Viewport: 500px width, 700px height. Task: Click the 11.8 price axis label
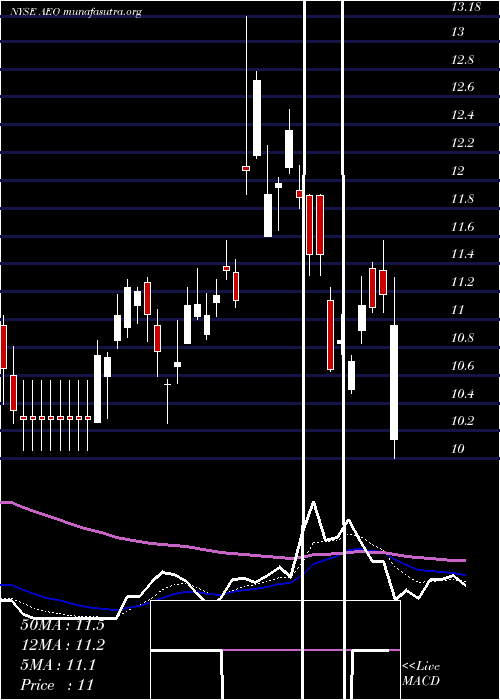[x=462, y=199]
